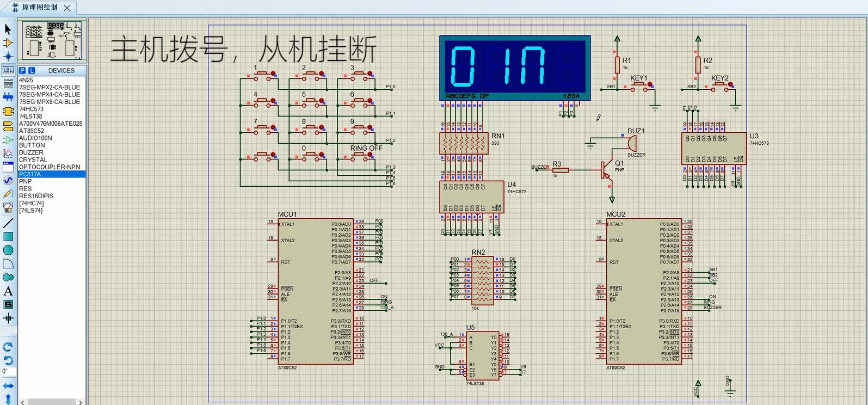Click the schematic overview thumbnail
Viewport: 868px width, 405px height.
(52, 41)
